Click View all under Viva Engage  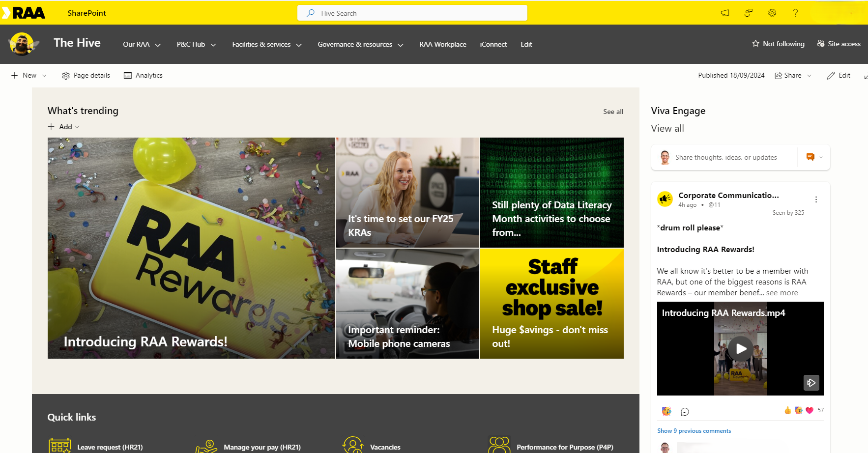667,129
